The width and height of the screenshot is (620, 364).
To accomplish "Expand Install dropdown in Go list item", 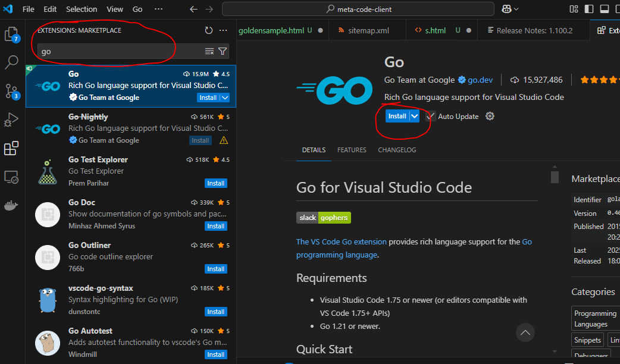I will 224,98.
